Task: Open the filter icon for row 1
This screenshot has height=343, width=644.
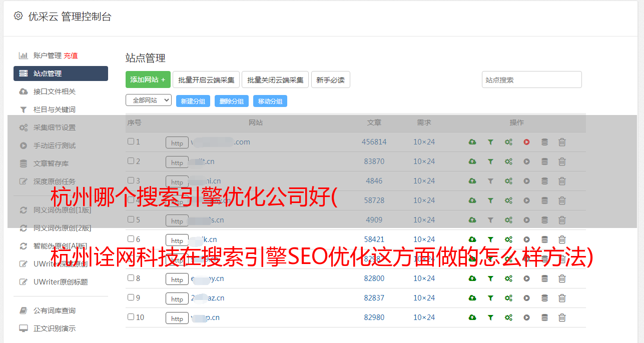Action: tap(490, 142)
